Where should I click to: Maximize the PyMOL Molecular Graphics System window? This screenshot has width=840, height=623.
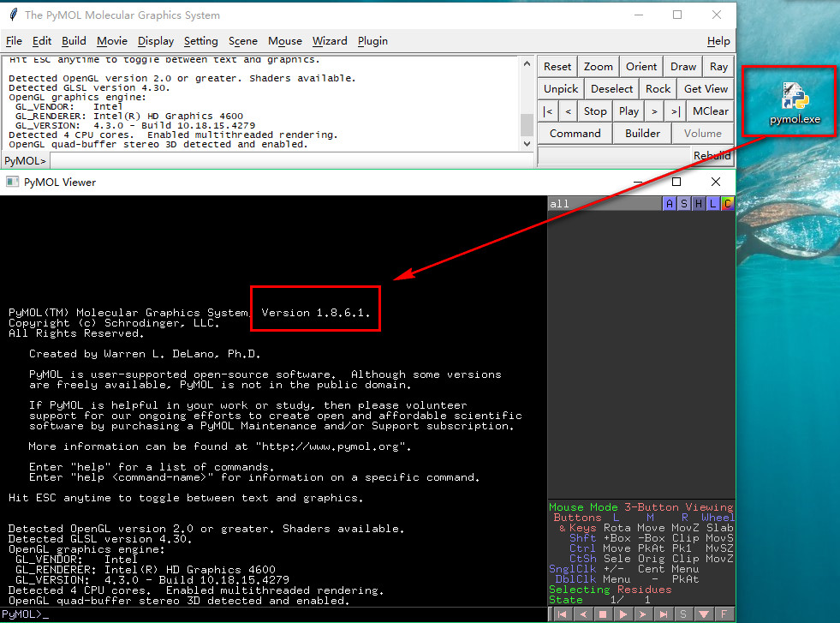coord(677,15)
